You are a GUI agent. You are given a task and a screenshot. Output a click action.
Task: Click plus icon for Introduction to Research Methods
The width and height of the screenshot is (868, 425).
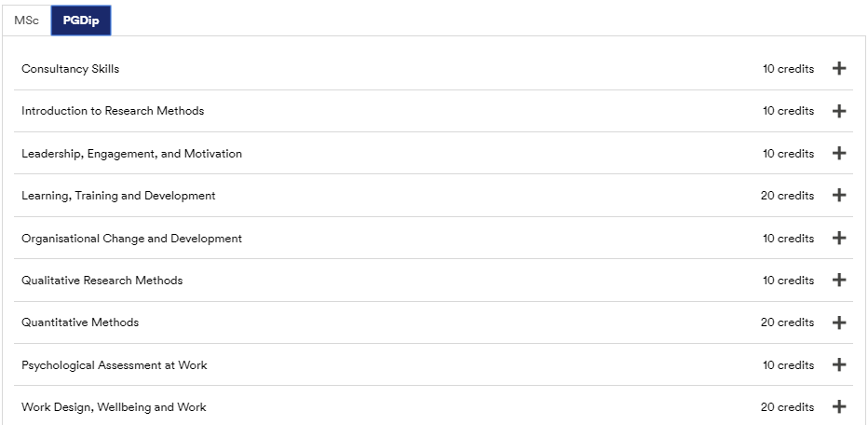coord(839,111)
